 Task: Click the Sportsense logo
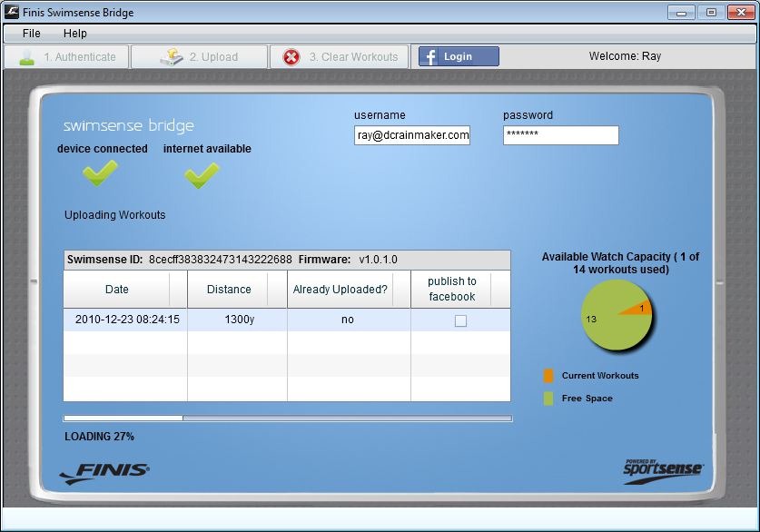pos(663,471)
